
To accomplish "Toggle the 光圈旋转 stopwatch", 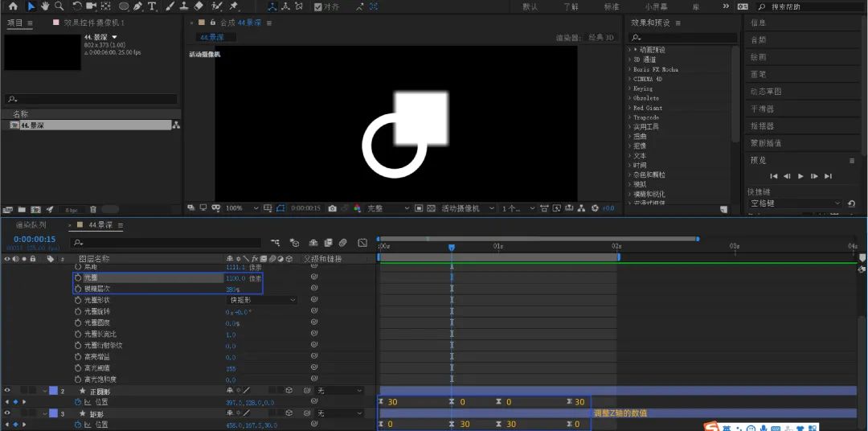I will tap(78, 311).
